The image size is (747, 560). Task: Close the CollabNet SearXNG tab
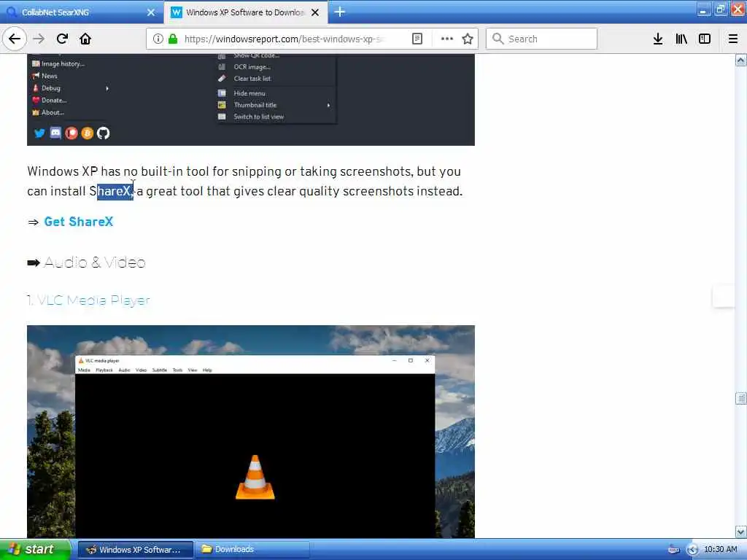[151, 12]
